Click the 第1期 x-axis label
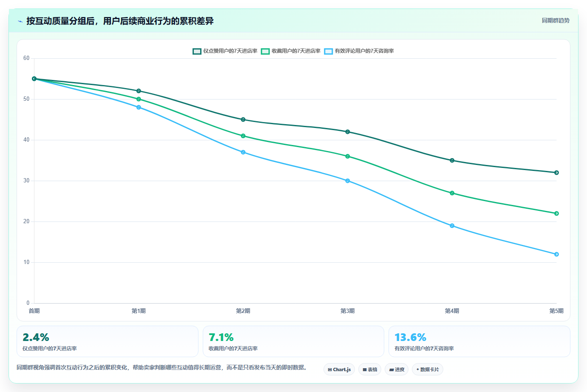Viewport: 587px width, 392px height. click(x=139, y=311)
